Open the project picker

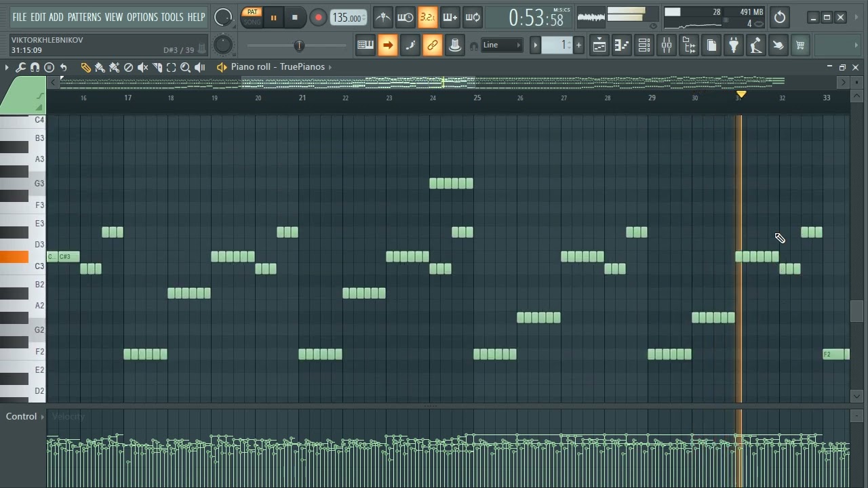(x=711, y=45)
